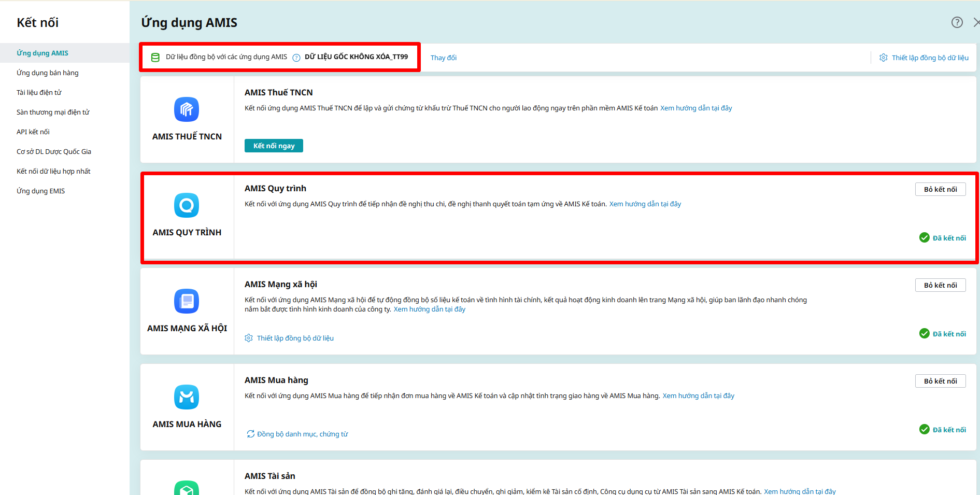Click gear icon beside top-right Thiết lập đồng bộ dữ liệu
The image size is (980, 495).
click(x=884, y=58)
